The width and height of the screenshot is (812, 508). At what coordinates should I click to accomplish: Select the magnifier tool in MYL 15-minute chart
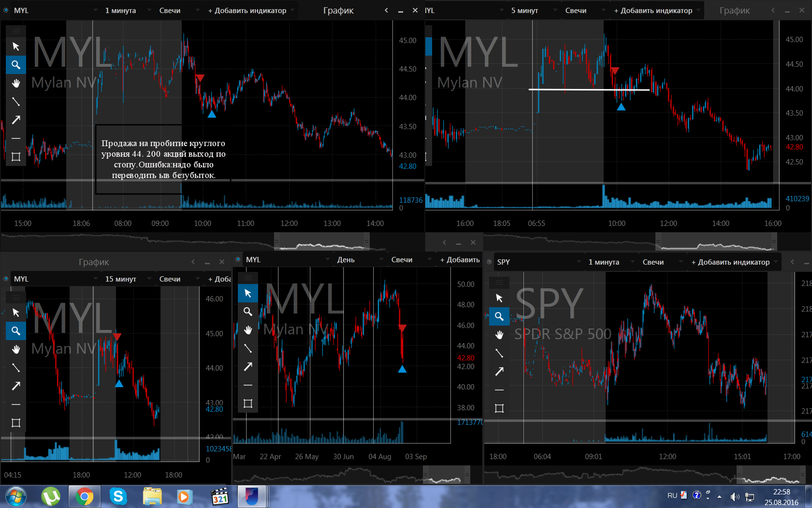pos(16,331)
